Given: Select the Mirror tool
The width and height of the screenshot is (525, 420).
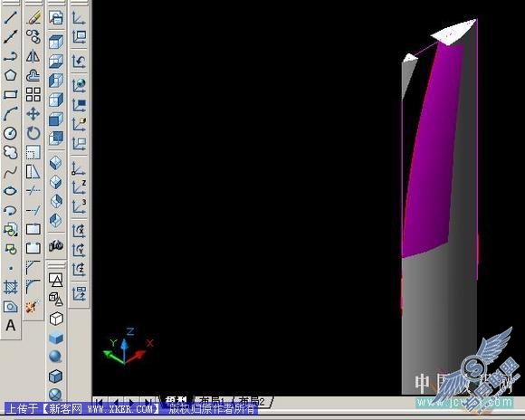Looking at the screenshot, I should tap(33, 56).
